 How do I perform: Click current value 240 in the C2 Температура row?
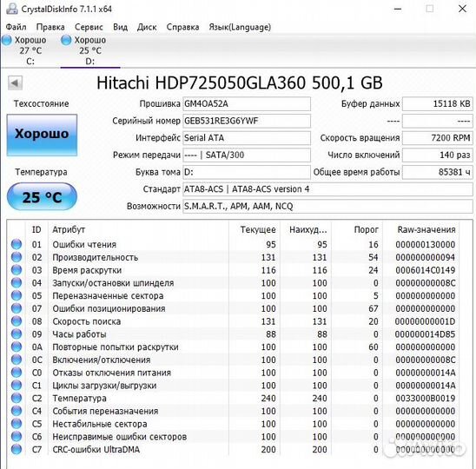click(268, 398)
